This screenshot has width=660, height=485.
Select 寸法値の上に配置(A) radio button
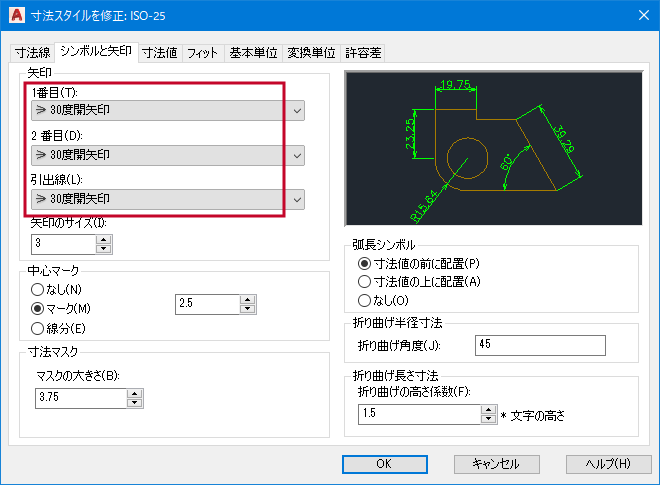click(x=364, y=281)
